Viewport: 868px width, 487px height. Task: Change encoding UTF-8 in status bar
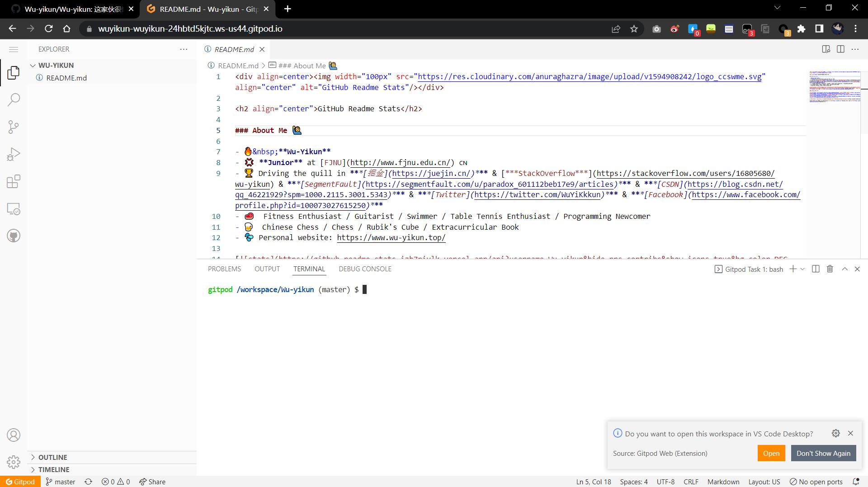(x=665, y=482)
